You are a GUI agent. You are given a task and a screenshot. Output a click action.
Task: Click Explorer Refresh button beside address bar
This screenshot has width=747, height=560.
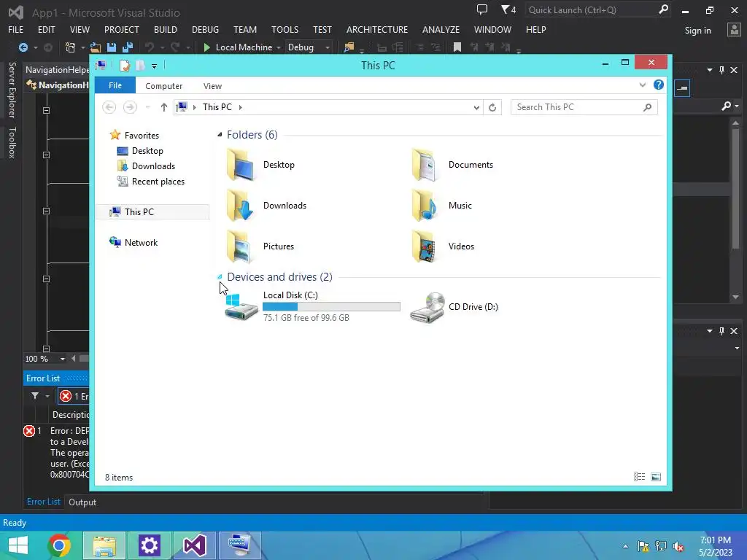pyautogui.click(x=492, y=107)
